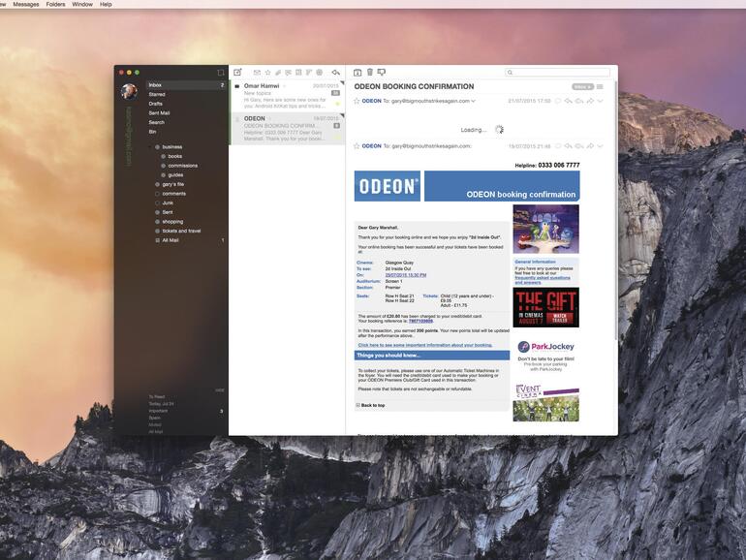
Task: Collapse the business folder tree arrow
Action: 151,147
